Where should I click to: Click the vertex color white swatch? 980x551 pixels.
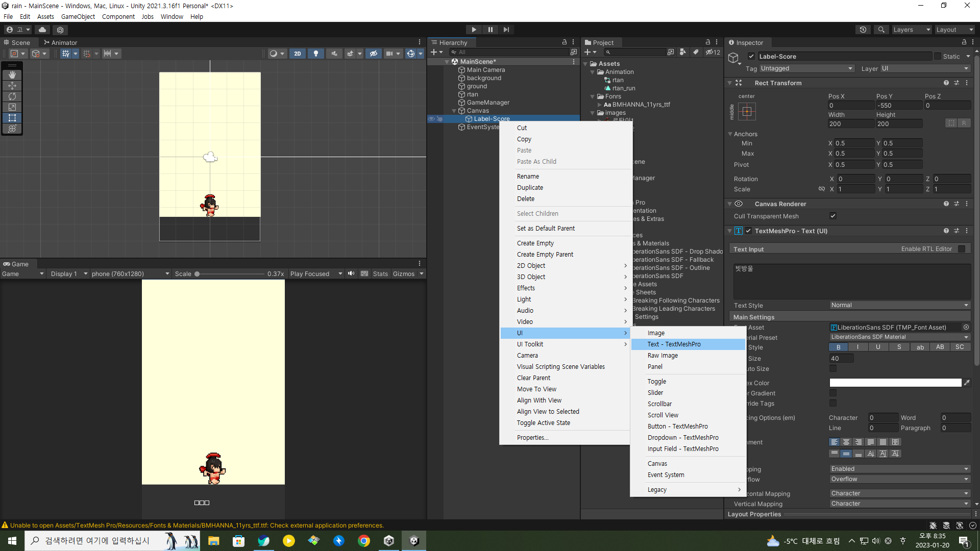[895, 383]
